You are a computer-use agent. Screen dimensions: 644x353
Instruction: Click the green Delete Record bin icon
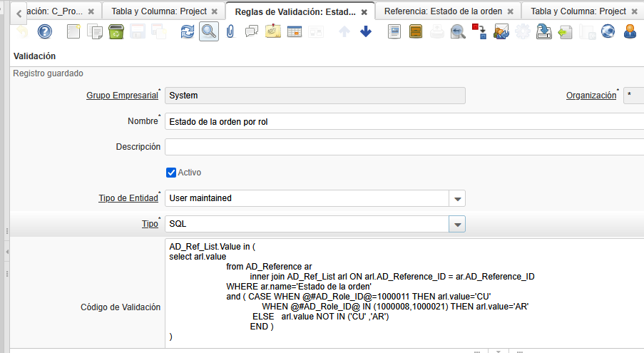pyautogui.click(x=116, y=31)
